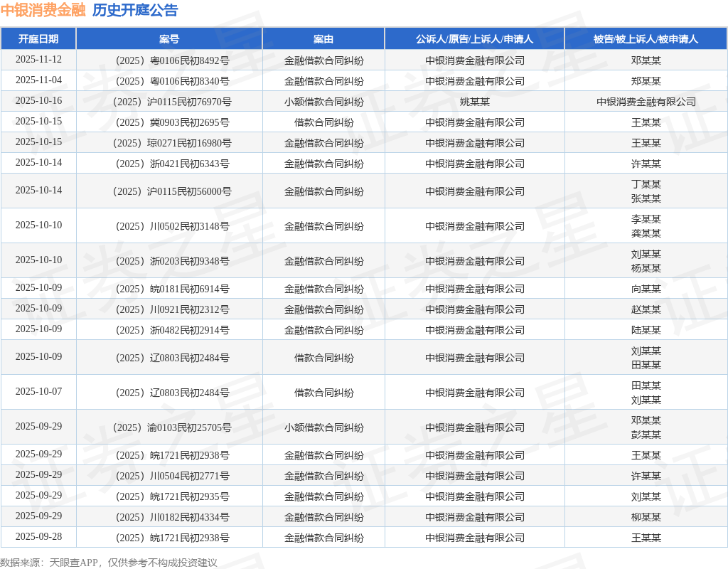Click defendant 刘某某 in 皖1721民初2935号 row
The height and width of the screenshot is (569, 728).
pos(646,496)
